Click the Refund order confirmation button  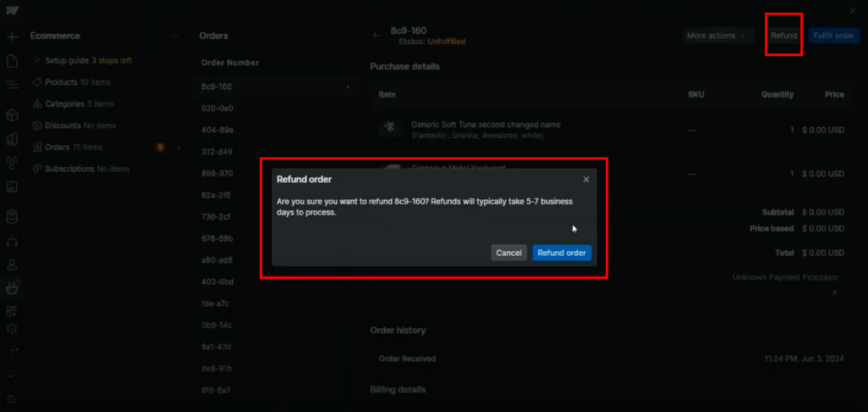[x=562, y=253]
